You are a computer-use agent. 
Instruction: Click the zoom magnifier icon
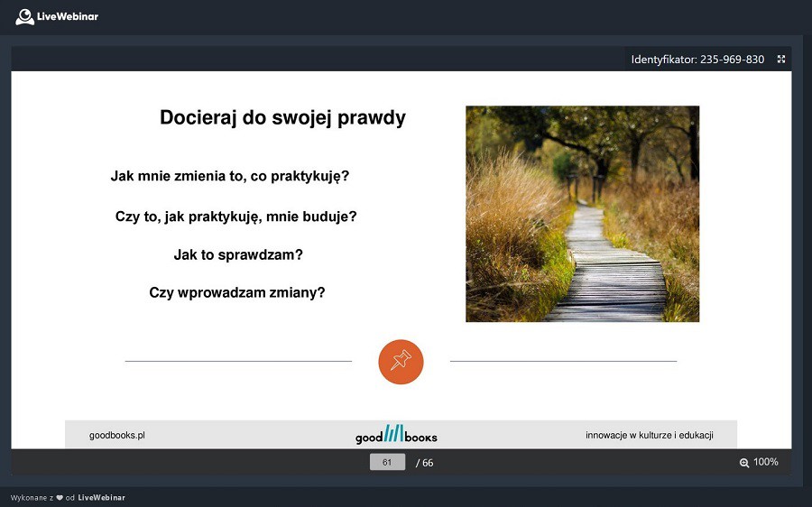click(x=744, y=463)
